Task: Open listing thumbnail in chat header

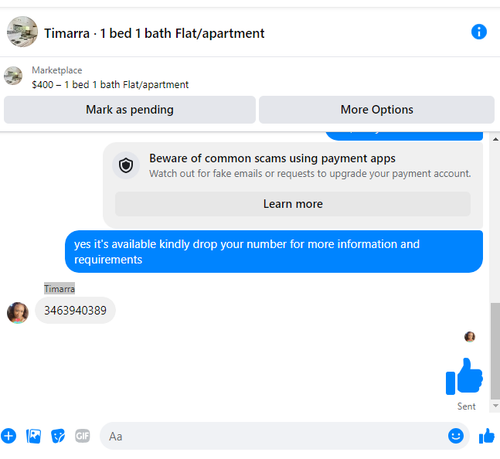Action: [22, 32]
